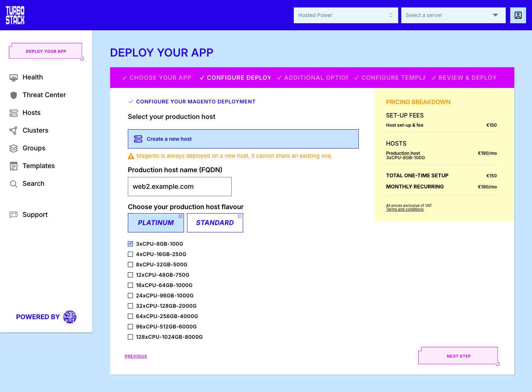
Task: Go to the Choose Your App step
Action: coord(157,78)
